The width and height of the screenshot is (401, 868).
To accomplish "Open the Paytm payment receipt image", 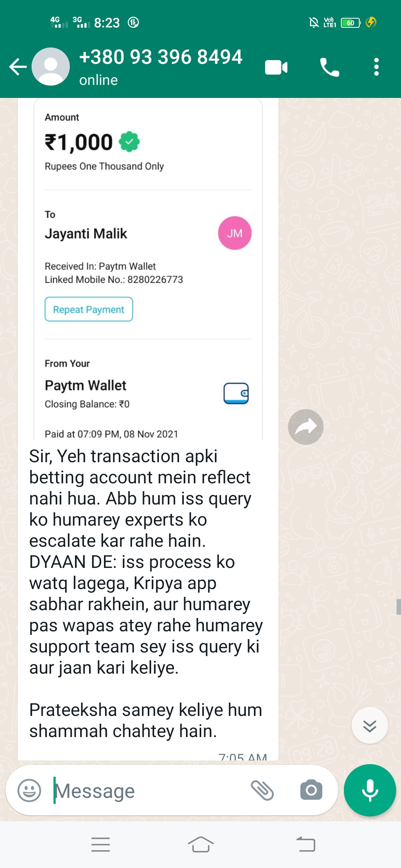I will coord(148,269).
